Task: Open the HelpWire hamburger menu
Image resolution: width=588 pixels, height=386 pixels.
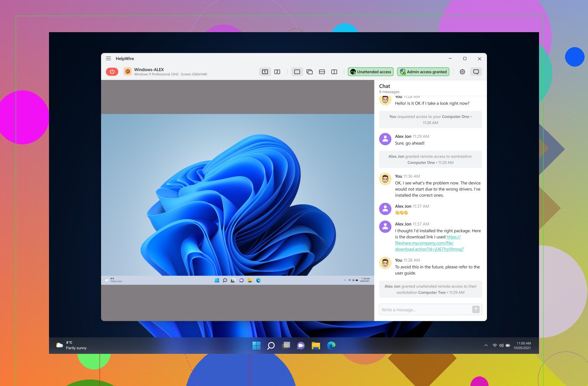Action: tap(108, 59)
